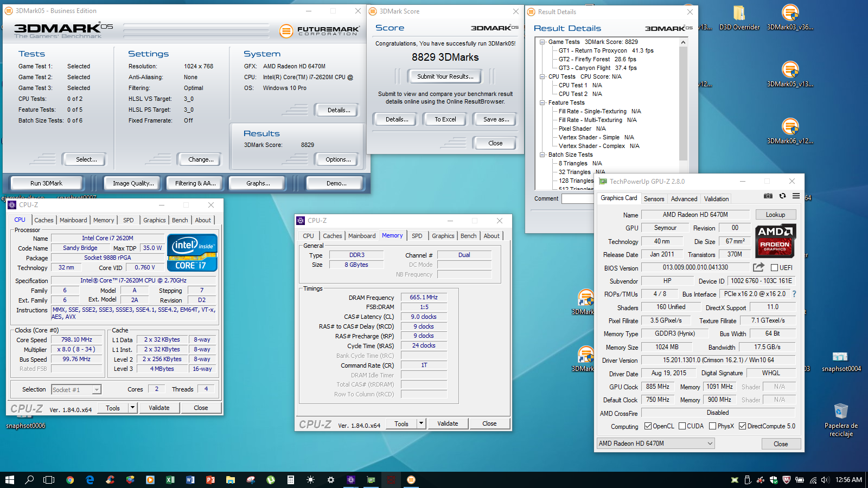Click the Futuremark Corporation logo

point(320,31)
